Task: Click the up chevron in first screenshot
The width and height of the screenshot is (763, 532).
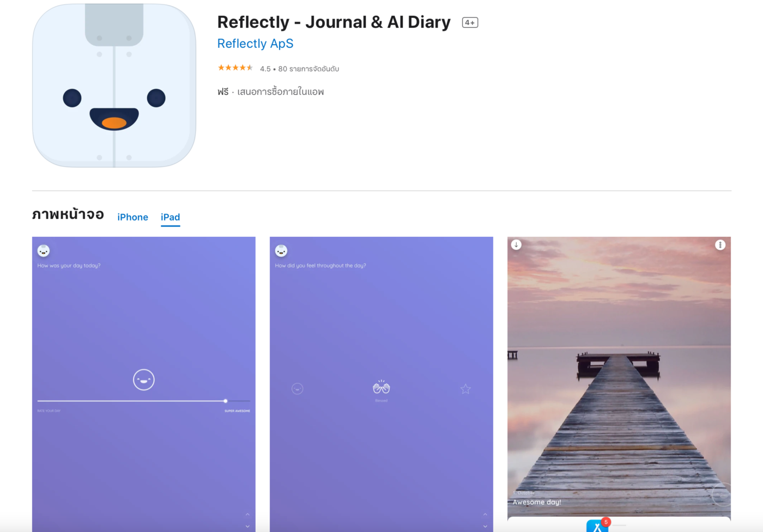Action: pyautogui.click(x=247, y=514)
